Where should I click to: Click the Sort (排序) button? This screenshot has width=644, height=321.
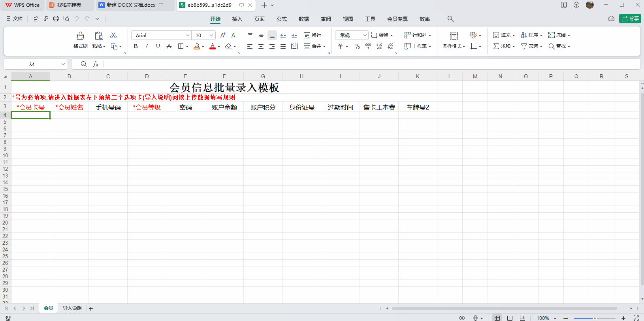[x=531, y=35]
